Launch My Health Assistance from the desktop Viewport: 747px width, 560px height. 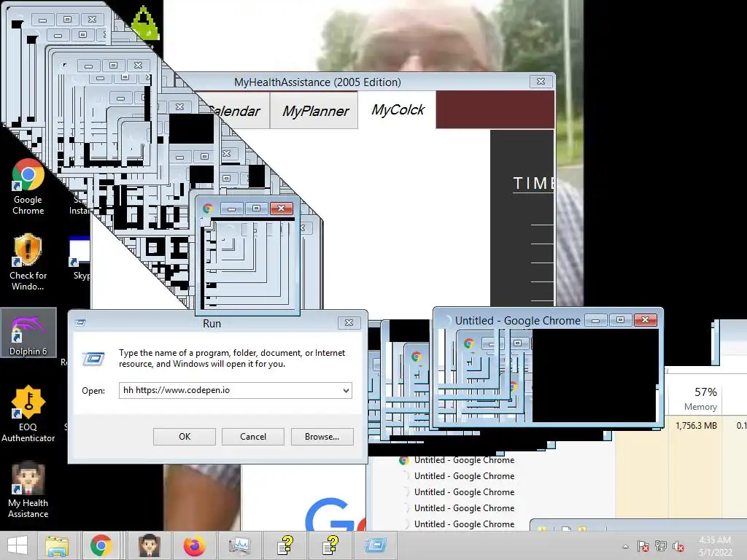click(x=28, y=489)
